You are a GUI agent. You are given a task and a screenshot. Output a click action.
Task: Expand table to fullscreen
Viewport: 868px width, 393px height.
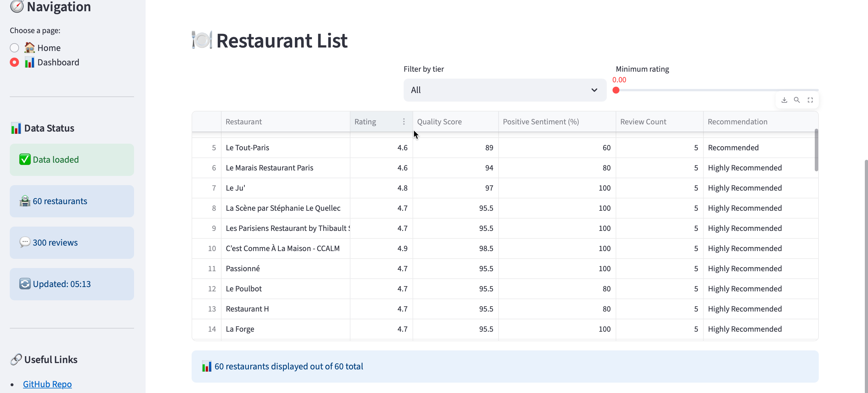(x=810, y=100)
